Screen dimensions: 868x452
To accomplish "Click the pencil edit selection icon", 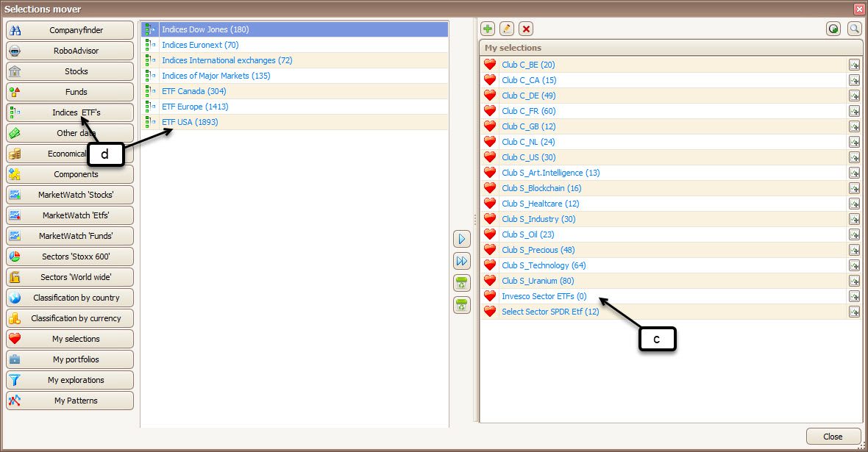I will coord(507,29).
